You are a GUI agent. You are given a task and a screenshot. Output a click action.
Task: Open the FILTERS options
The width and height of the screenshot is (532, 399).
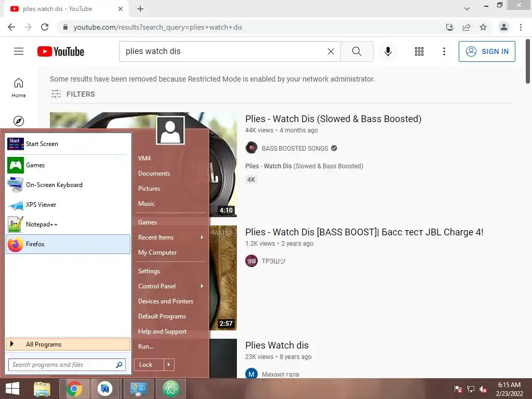(73, 94)
